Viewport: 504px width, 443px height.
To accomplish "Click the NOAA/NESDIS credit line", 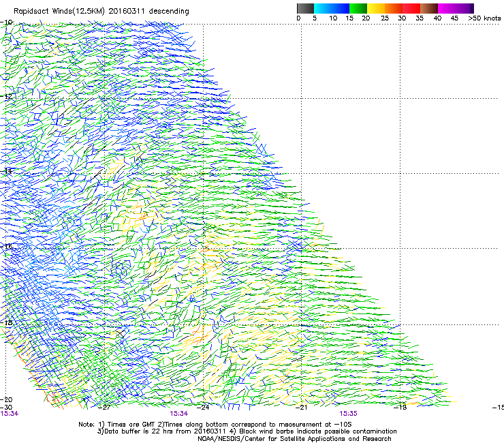I will point(294,439).
